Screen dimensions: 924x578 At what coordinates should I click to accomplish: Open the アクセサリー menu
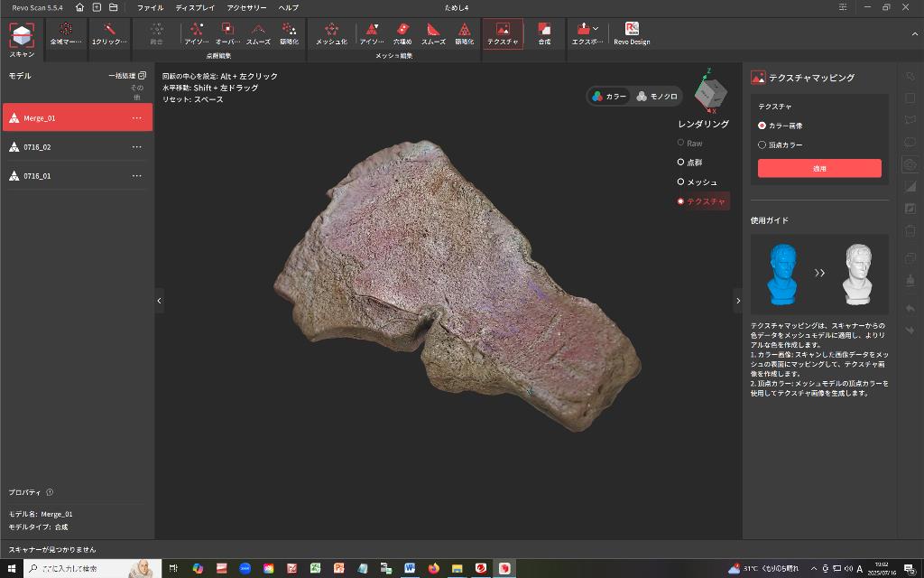click(246, 7)
